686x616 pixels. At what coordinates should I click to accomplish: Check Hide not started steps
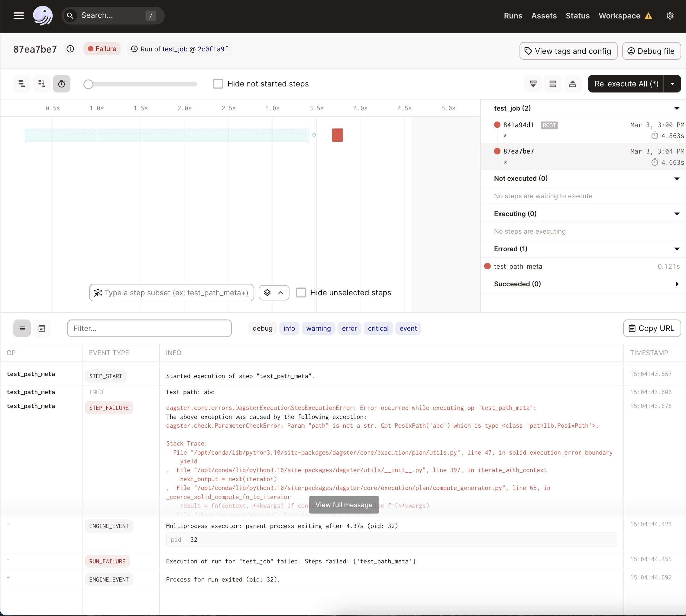(x=218, y=84)
